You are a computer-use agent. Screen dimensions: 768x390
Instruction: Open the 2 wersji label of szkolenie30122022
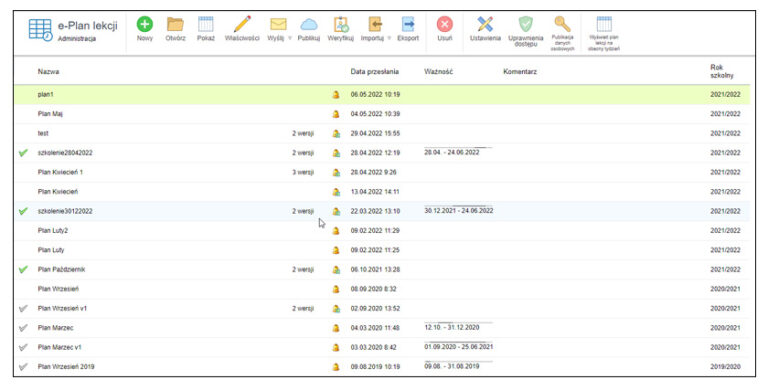pyautogui.click(x=303, y=211)
